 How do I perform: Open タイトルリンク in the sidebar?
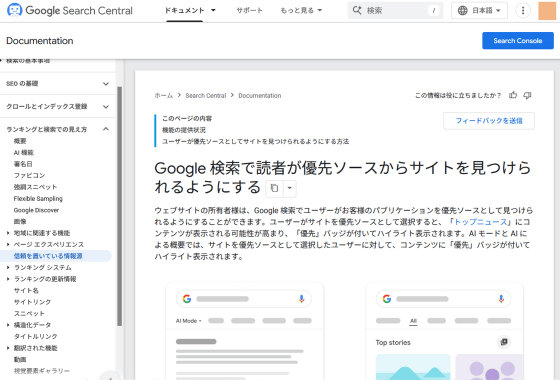click(35, 336)
